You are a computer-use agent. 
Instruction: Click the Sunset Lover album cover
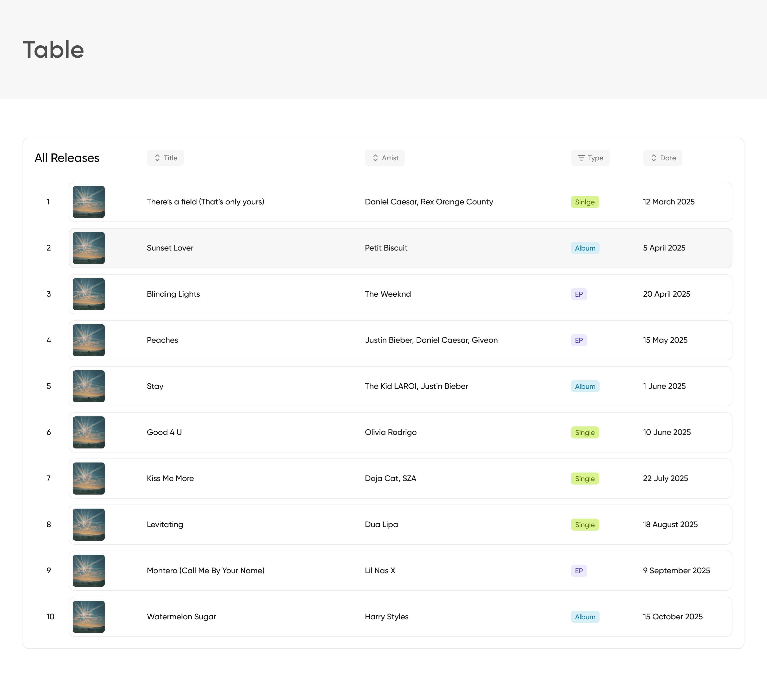pyautogui.click(x=89, y=248)
